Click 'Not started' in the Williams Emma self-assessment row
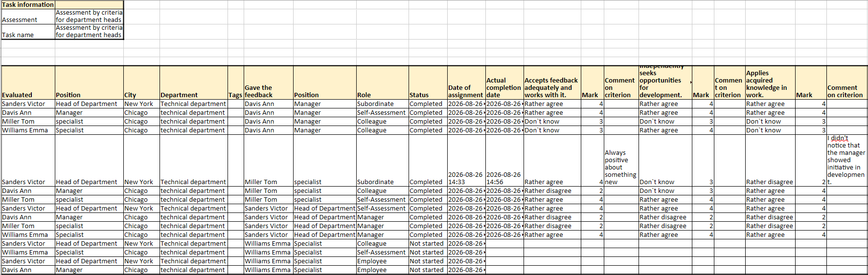Screen dimensions: 868x275 pos(428,253)
